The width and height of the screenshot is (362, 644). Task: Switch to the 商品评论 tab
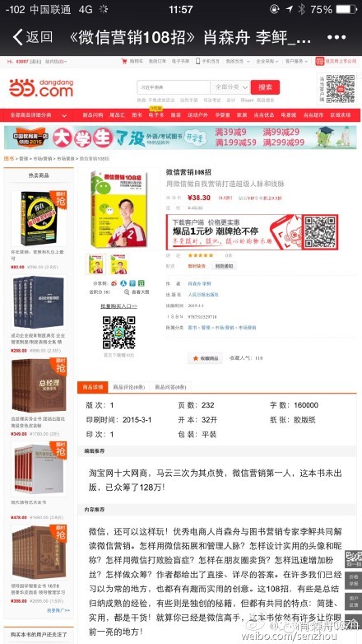coord(129,387)
